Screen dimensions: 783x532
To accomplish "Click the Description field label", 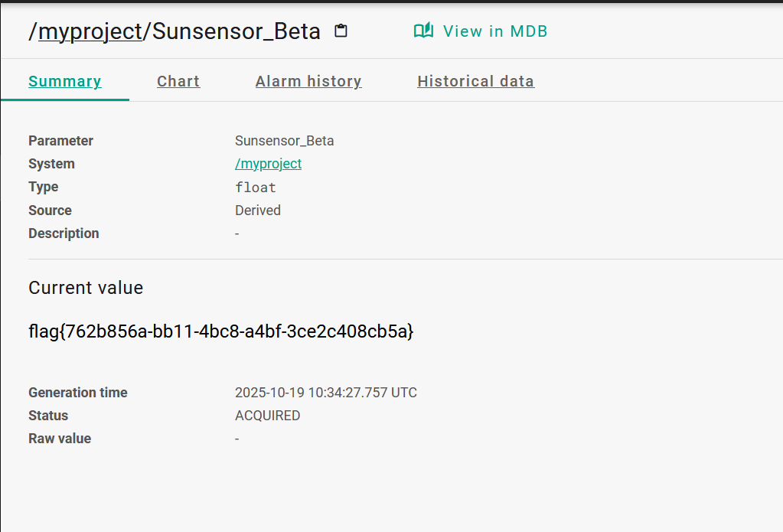I will click(x=64, y=233).
